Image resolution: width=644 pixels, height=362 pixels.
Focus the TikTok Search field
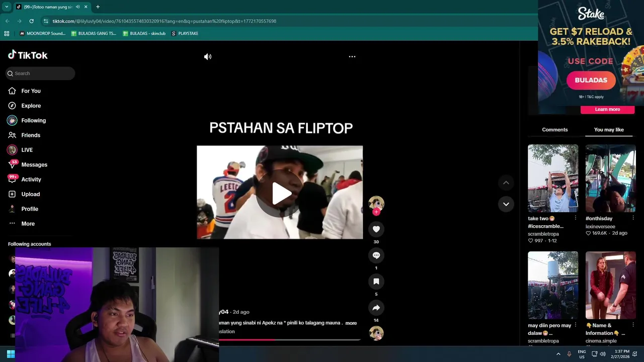click(x=40, y=73)
